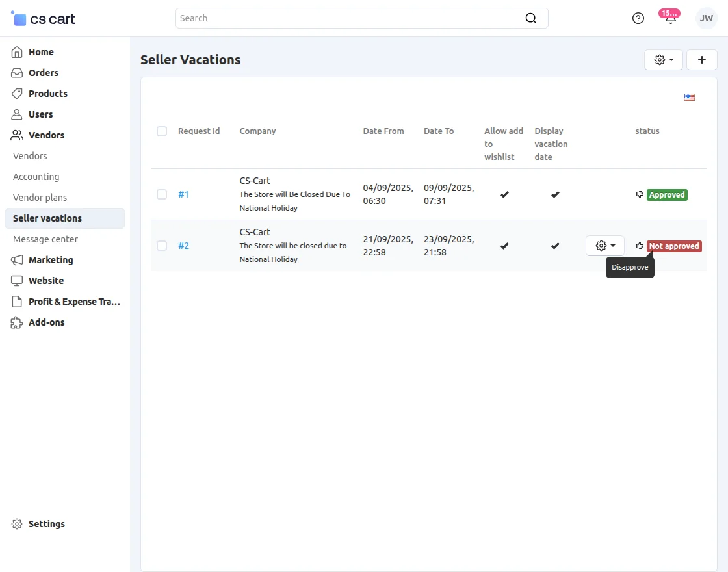Click the CS-Cart logo
The image size is (728, 572).
(x=44, y=19)
